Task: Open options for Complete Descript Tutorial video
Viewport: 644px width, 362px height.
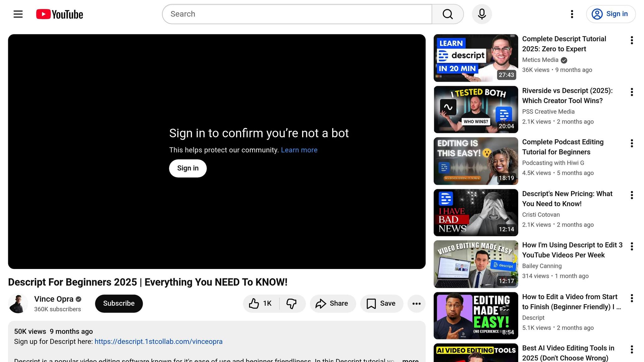Action: [x=632, y=40]
